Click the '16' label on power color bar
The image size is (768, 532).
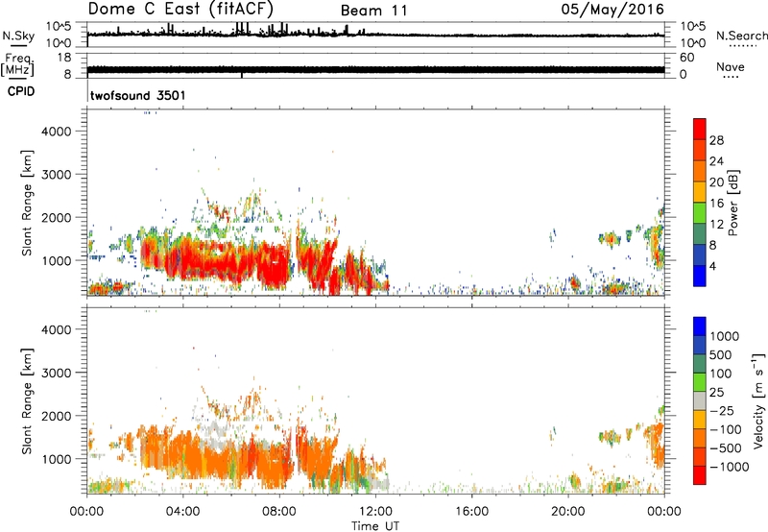pos(716,204)
